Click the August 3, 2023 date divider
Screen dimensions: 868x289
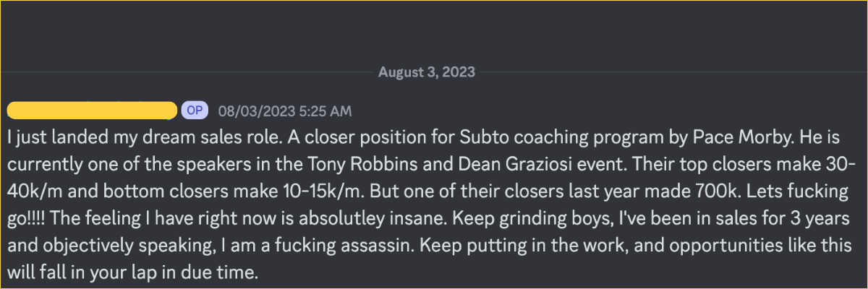(426, 72)
